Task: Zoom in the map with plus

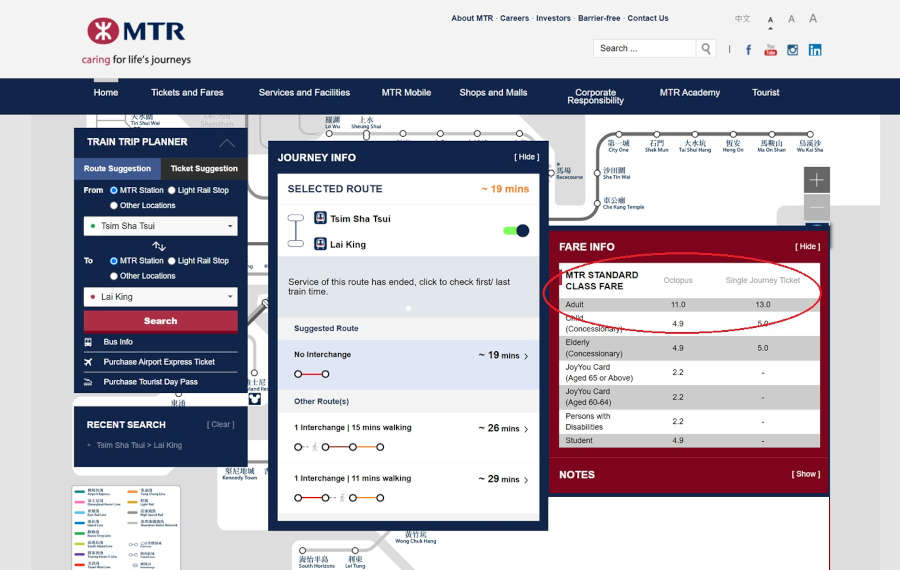Action: point(816,180)
